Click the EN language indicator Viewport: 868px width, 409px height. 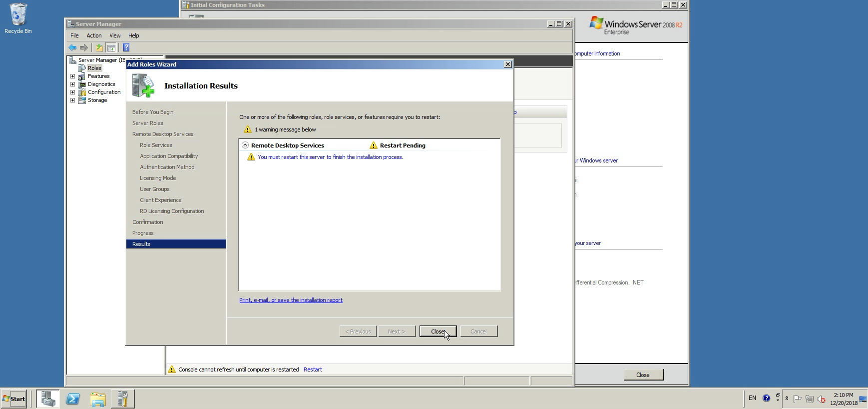752,398
